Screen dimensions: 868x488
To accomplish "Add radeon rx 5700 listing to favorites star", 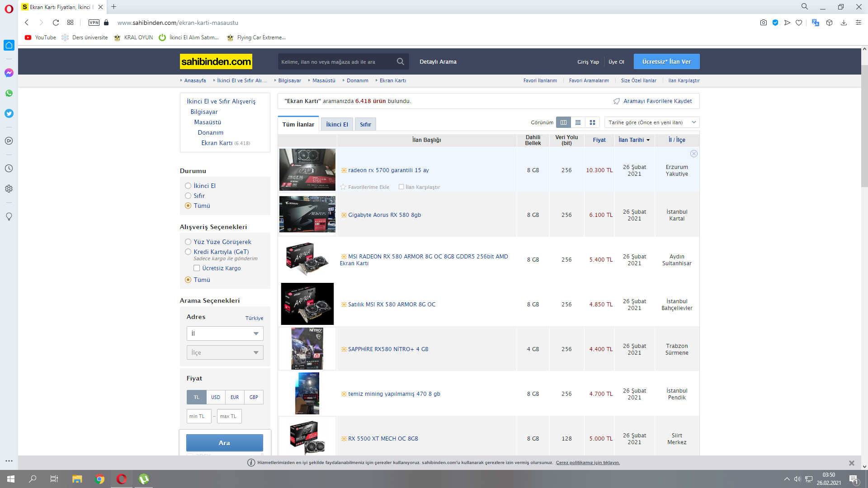I will [x=343, y=187].
